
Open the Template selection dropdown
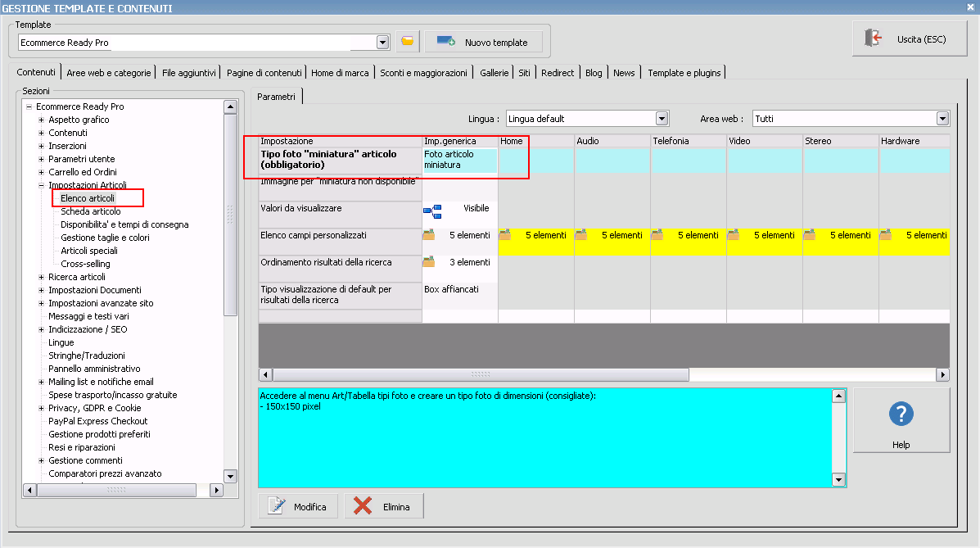[382, 43]
